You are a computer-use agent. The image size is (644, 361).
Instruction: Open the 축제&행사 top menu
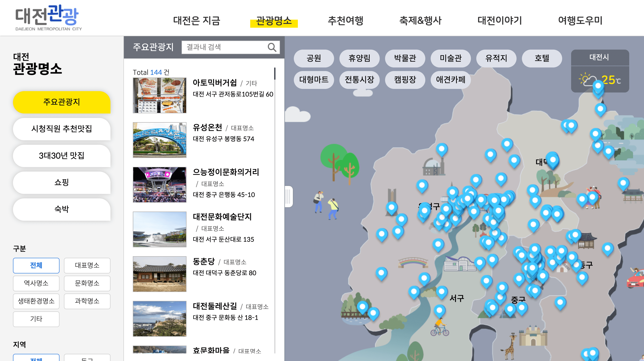point(420,21)
